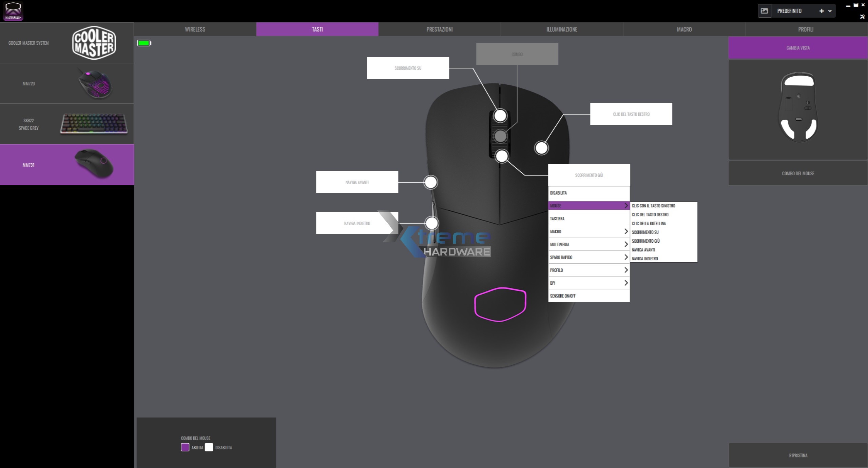Expand the Macro submenu
The height and width of the screenshot is (468, 868).
(589, 231)
